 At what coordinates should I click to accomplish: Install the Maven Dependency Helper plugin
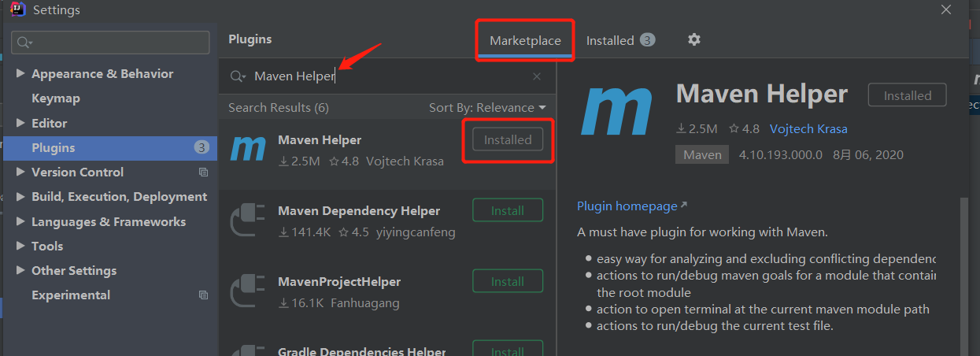(x=508, y=211)
